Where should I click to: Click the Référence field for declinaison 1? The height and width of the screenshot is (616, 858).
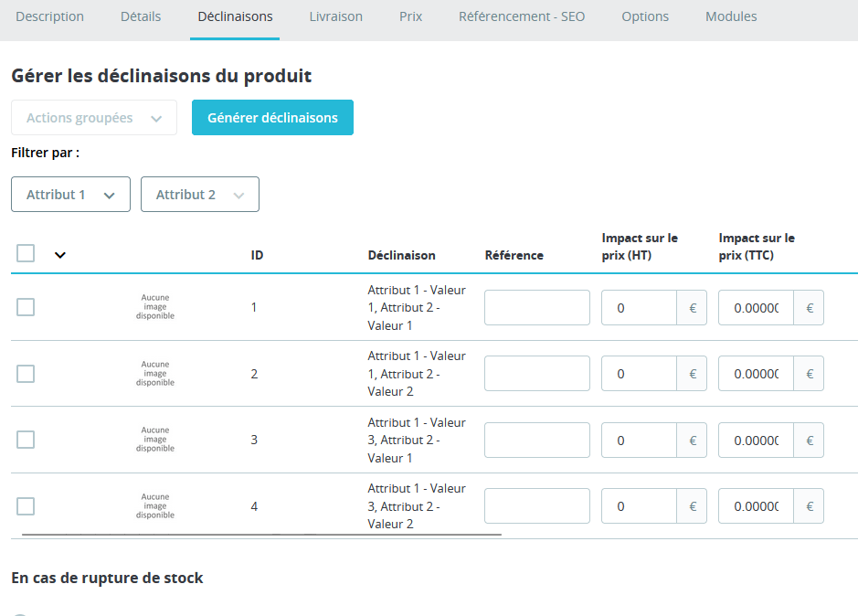(x=536, y=308)
